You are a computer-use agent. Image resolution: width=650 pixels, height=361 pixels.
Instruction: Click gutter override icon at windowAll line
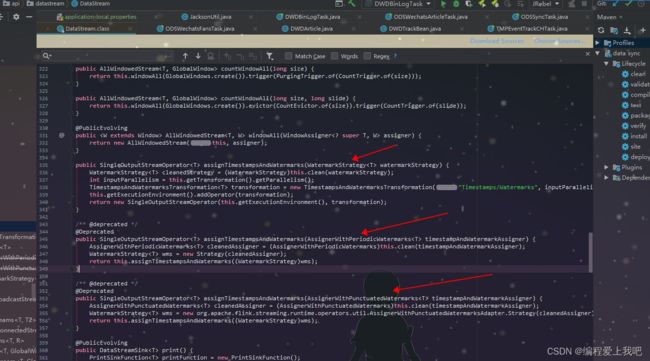click(x=61, y=135)
